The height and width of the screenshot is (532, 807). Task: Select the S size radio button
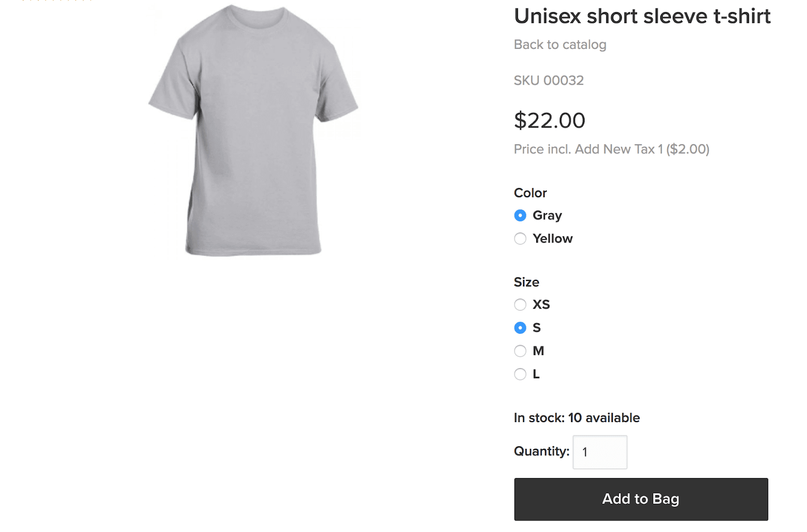520,328
